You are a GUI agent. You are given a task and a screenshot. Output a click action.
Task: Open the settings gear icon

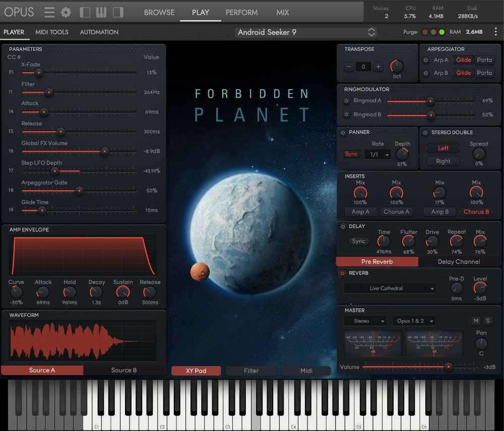66,12
